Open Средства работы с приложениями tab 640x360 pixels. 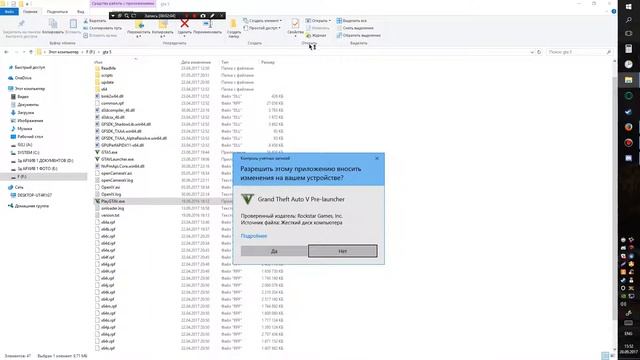tap(123, 3)
